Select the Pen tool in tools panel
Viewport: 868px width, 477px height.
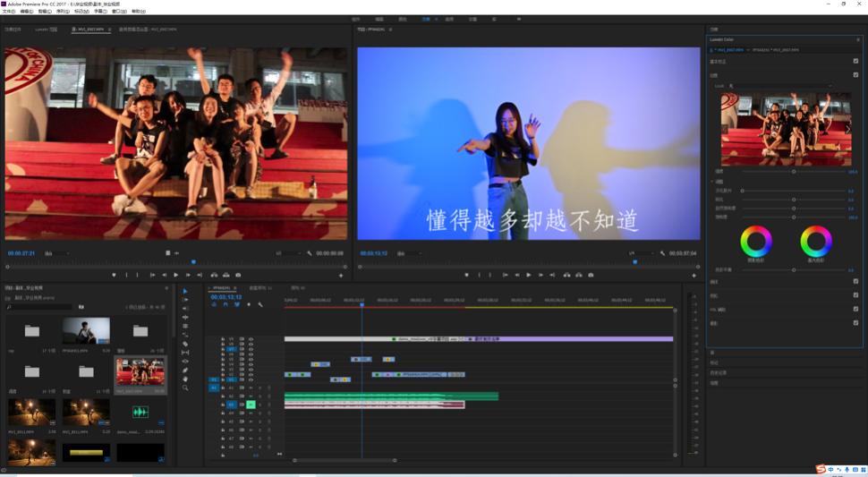185,370
